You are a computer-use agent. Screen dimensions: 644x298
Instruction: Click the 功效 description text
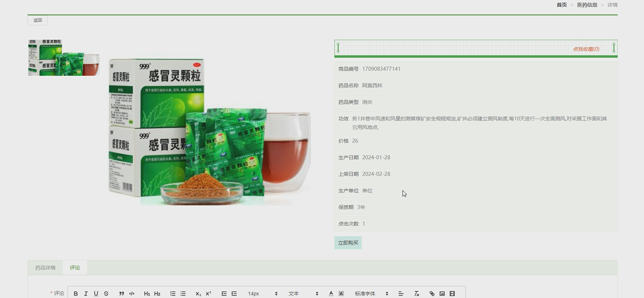[480, 123]
